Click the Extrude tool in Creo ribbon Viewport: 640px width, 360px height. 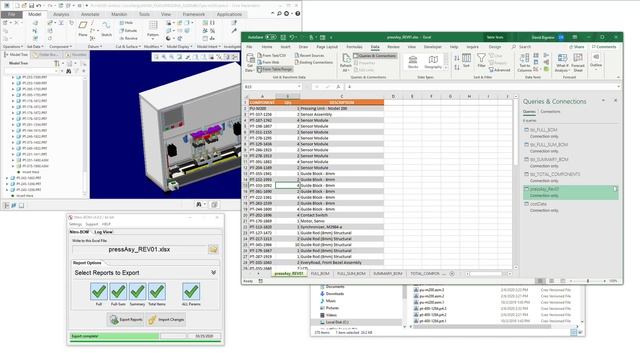[128, 31]
